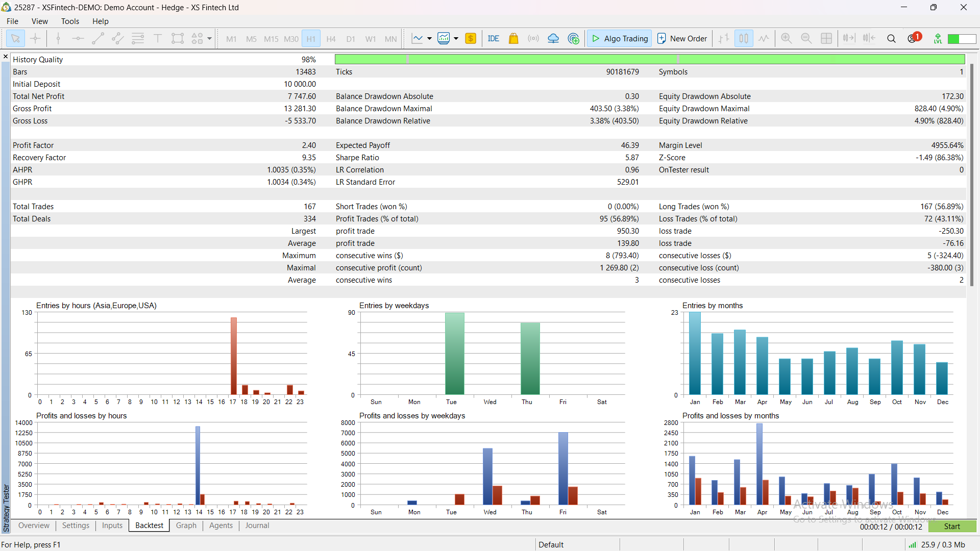Click the green Start button

point(952,527)
